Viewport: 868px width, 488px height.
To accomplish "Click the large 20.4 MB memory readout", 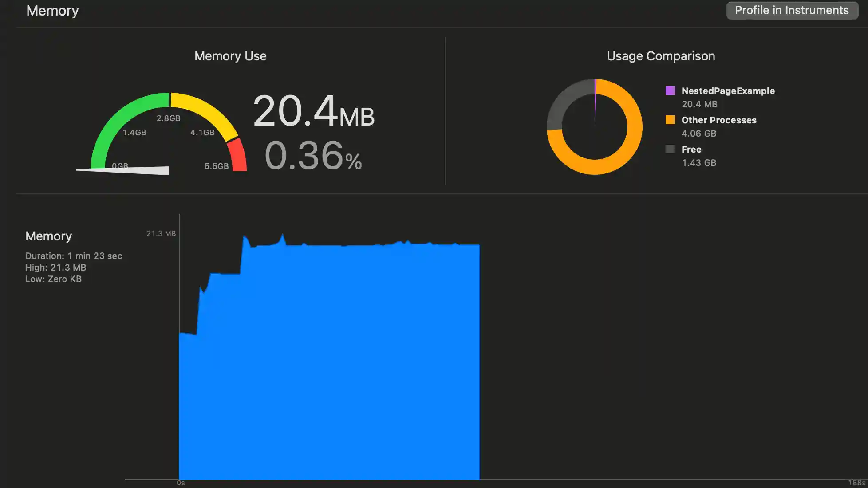I will click(x=313, y=111).
